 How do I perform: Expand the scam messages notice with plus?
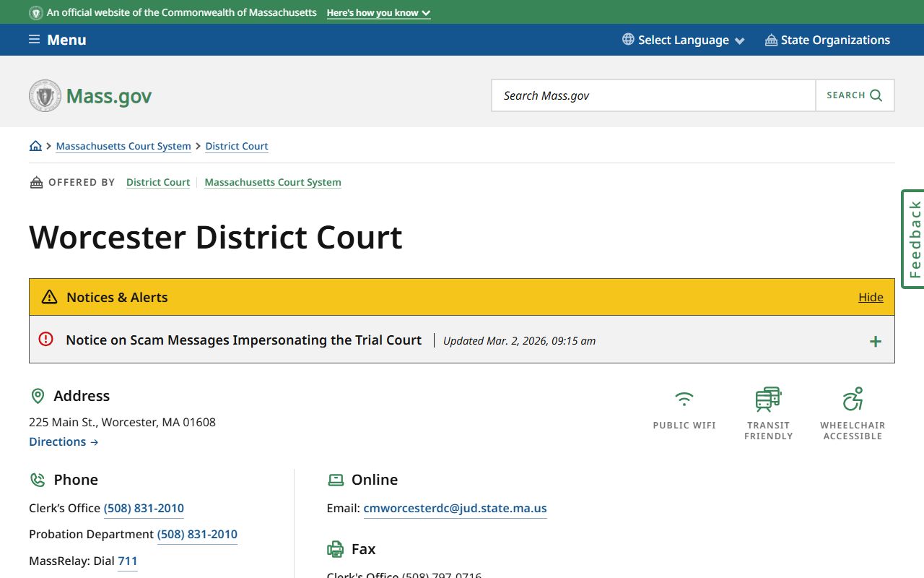click(875, 342)
